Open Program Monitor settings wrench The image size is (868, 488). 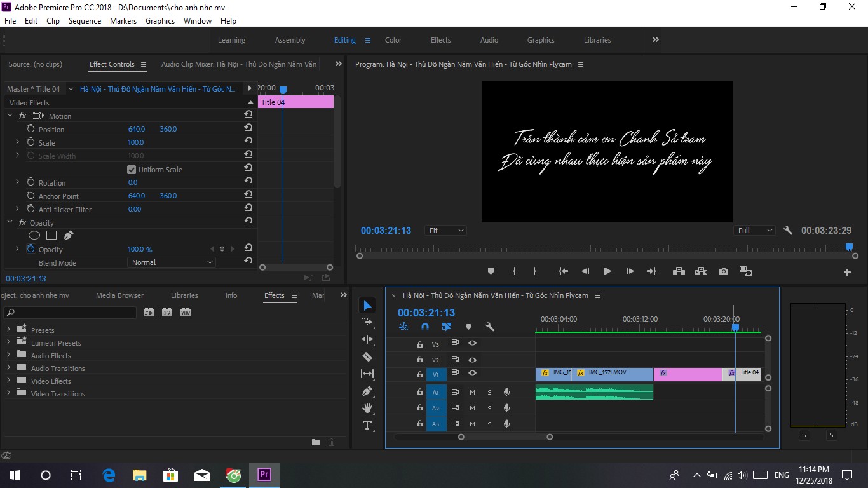[x=788, y=231]
